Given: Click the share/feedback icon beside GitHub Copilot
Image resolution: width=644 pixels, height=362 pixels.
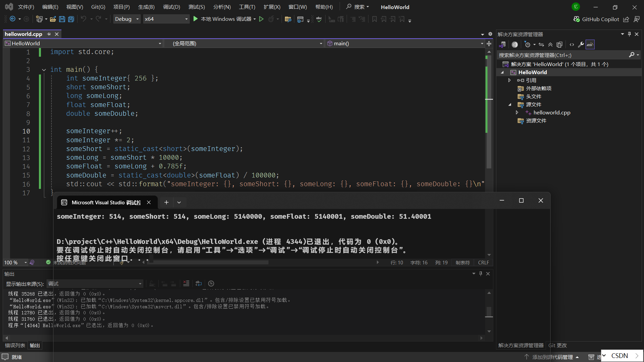Looking at the screenshot, I should click(626, 19).
